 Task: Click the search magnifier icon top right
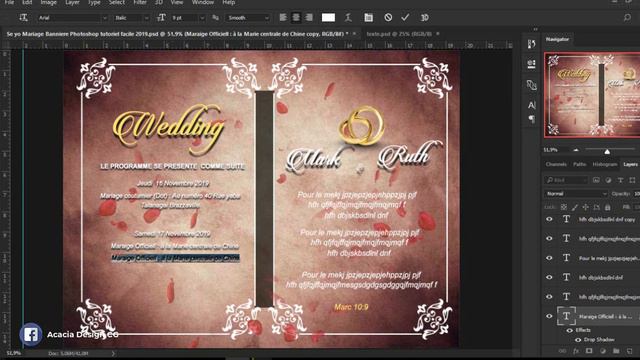pos(627,18)
